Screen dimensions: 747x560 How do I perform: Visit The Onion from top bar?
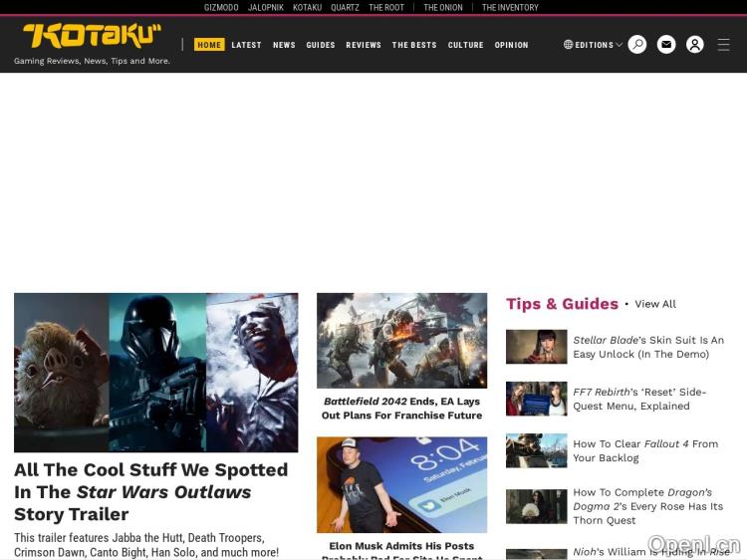(x=443, y=7)
